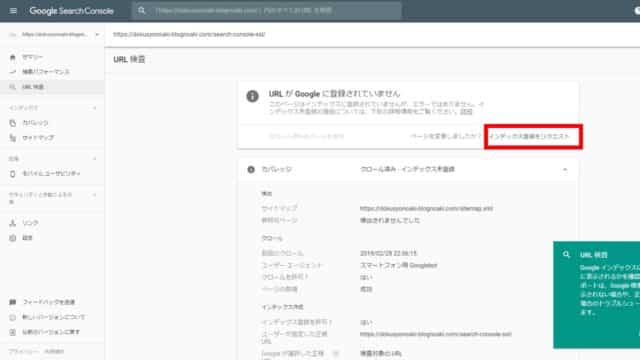Click 以前のバージョンに戻す exit icon
The image size is (640, 360).
pyautogui.click(x=13, y=332)
